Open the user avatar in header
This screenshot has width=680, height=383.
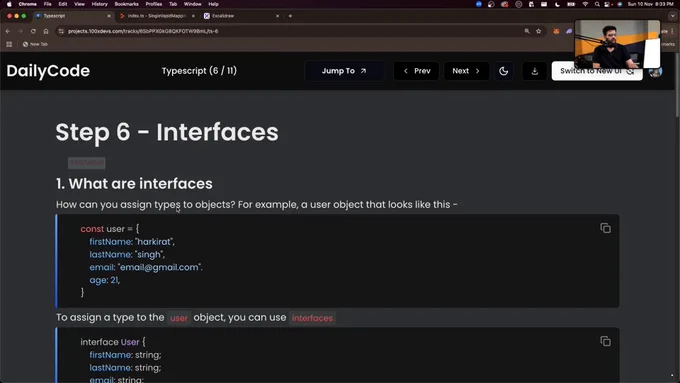point(655,72)
